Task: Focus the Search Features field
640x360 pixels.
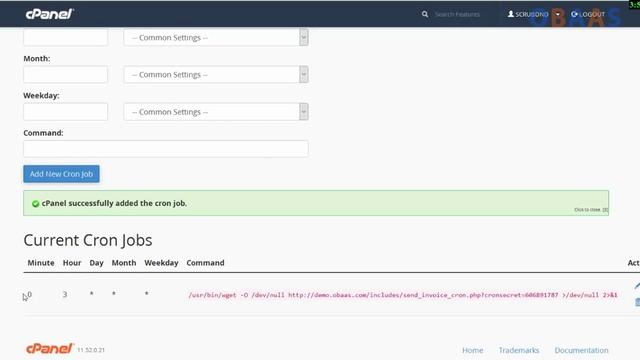Action: point(457,14)
